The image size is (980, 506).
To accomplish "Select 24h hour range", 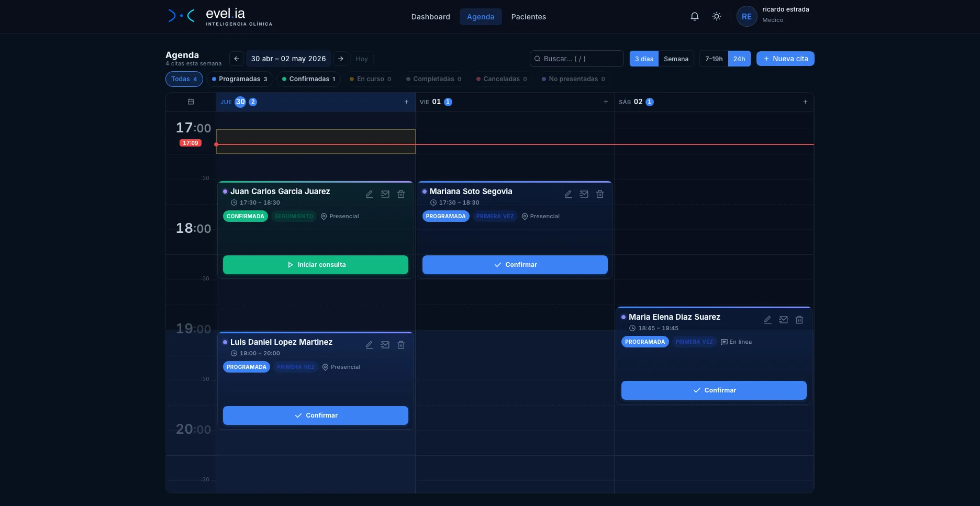I will pyautogui.click(x=739, y=59).
